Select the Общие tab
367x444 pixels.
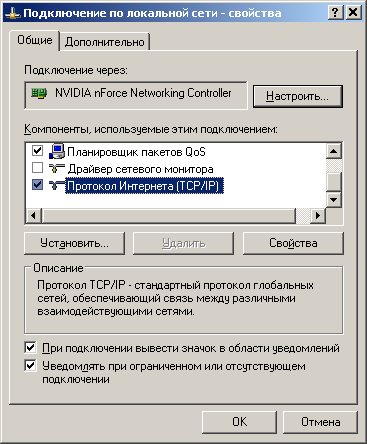(35, 40)
